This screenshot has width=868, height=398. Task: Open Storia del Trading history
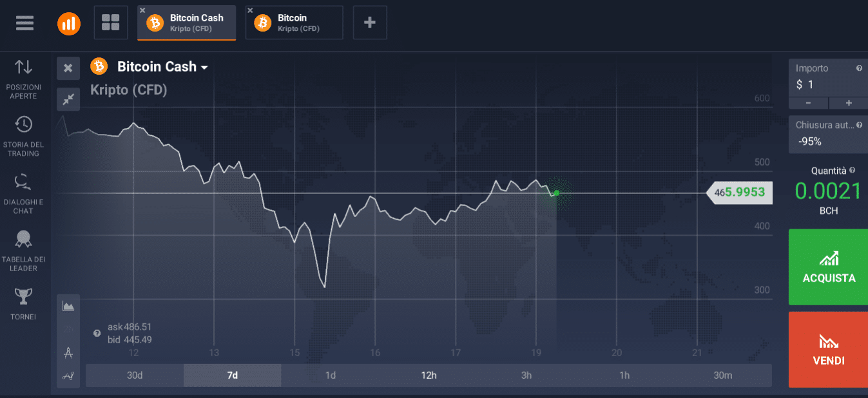tap(24, 137)
